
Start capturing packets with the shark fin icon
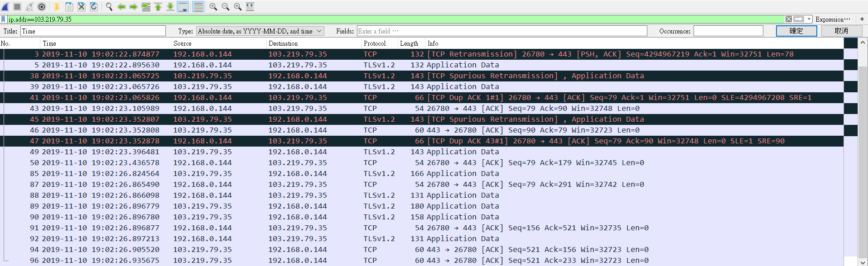point(5,7)
